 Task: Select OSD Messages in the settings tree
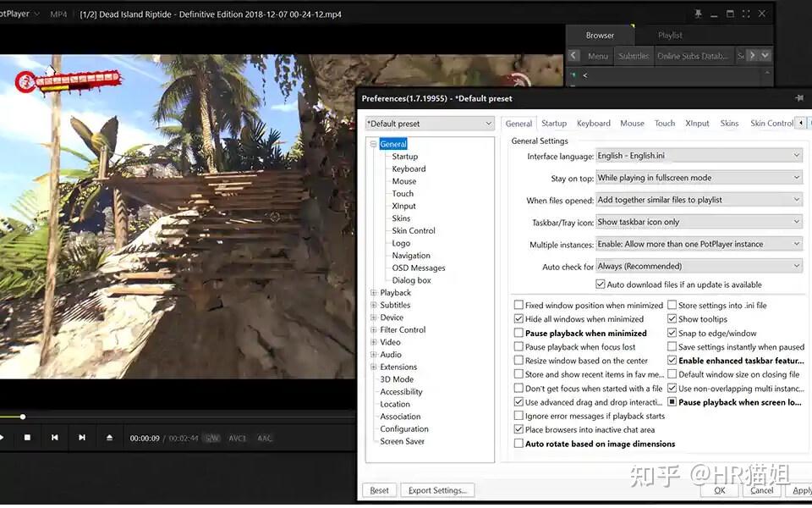tap(419, 268)
